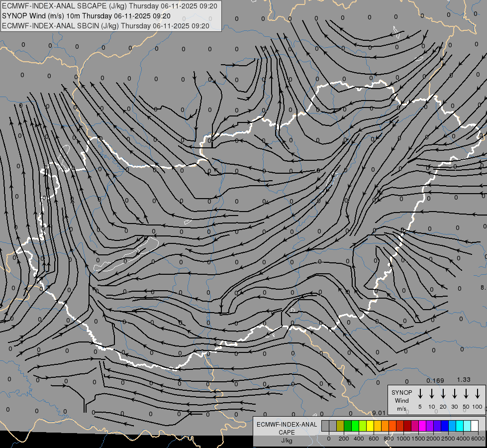Click the 100 m/s wind arrow in legend
487x448 pixels.
click(x=478, y=394)
